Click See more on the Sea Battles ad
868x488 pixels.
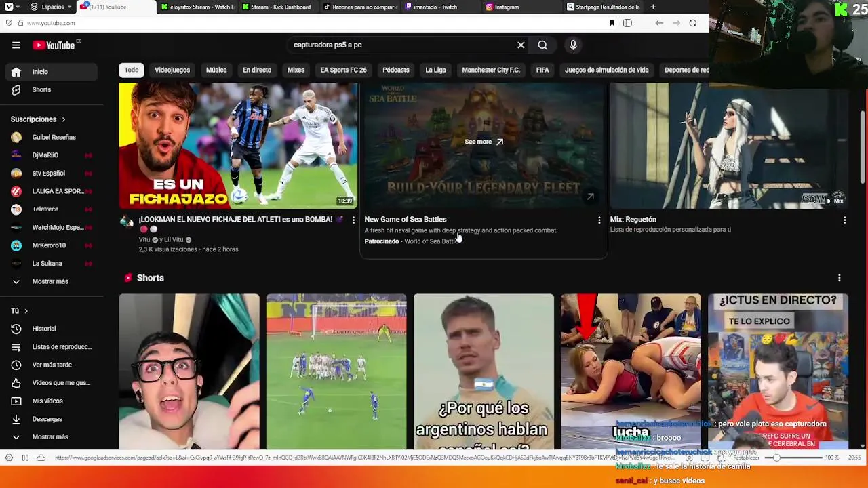[484, 142]
